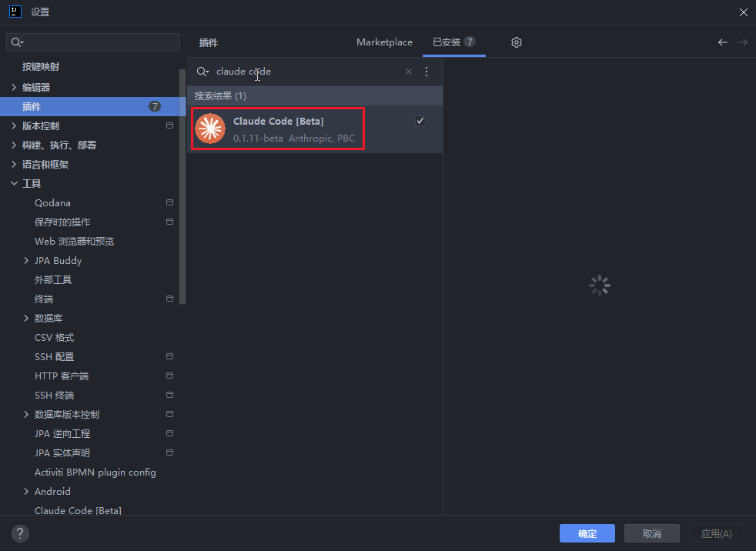Screen dimensions: 756x551
Task: Open the plugin settings gear menu
Action: [x=517, y=42]
